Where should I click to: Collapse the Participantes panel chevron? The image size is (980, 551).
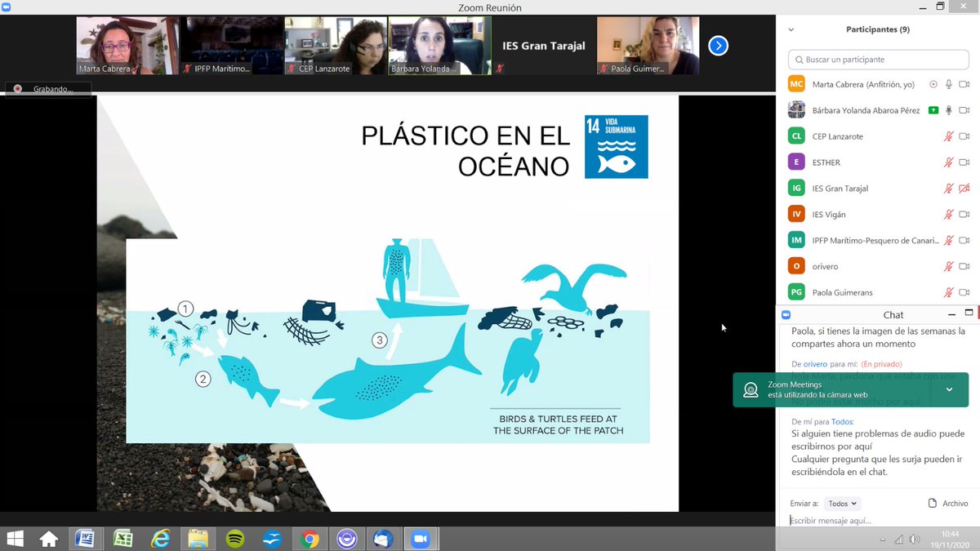(791, 29)
